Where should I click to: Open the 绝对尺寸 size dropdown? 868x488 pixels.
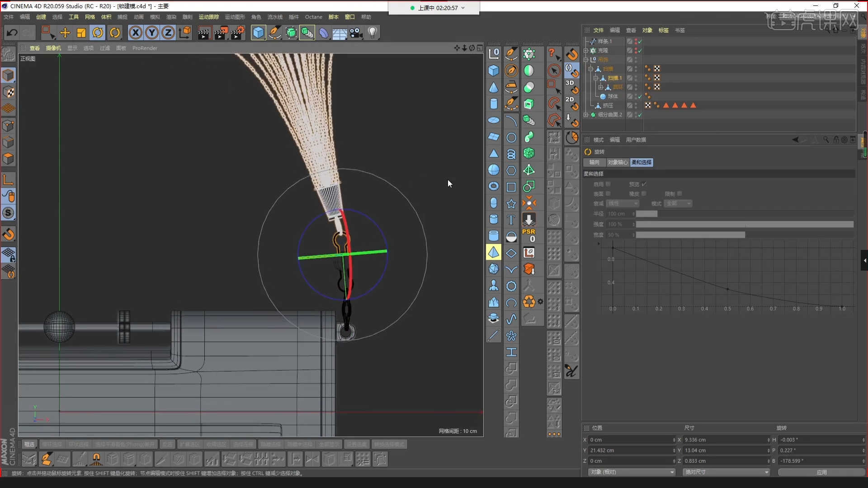point(726,472)
